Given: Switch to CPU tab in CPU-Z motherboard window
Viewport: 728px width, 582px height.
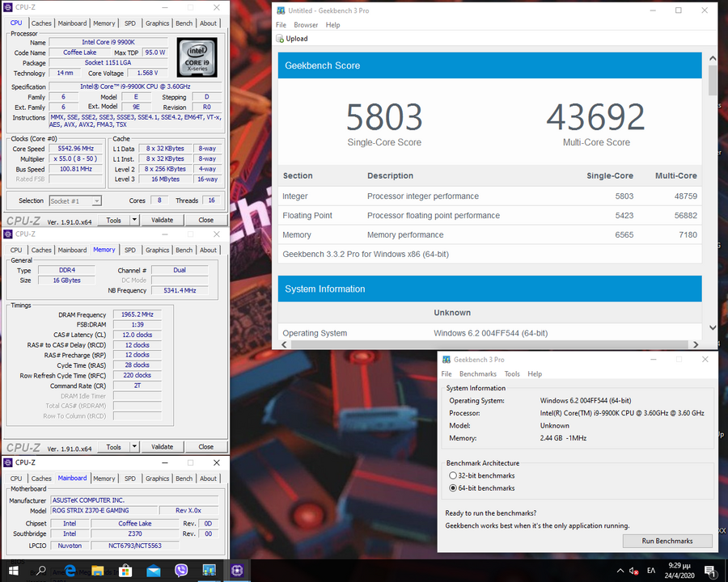Looking at the screenshot, I should (16, 479).
